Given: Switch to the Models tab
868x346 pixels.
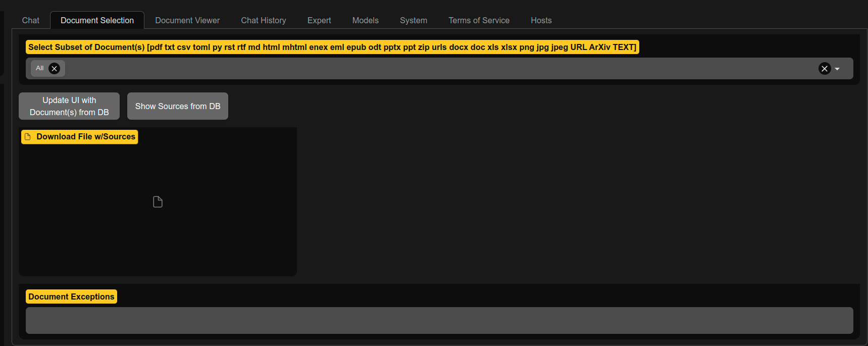Looking at the screenshot, I should [x=365, y=21].
